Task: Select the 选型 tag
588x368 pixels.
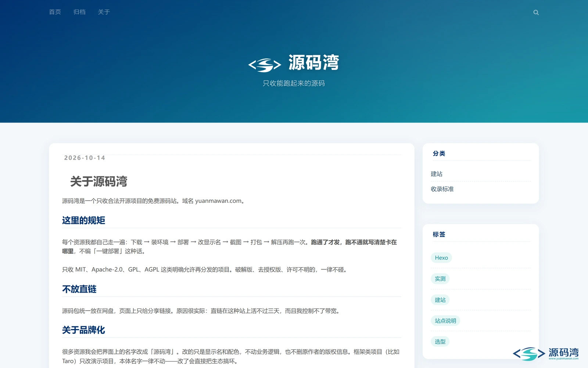Action: [440, 342]
